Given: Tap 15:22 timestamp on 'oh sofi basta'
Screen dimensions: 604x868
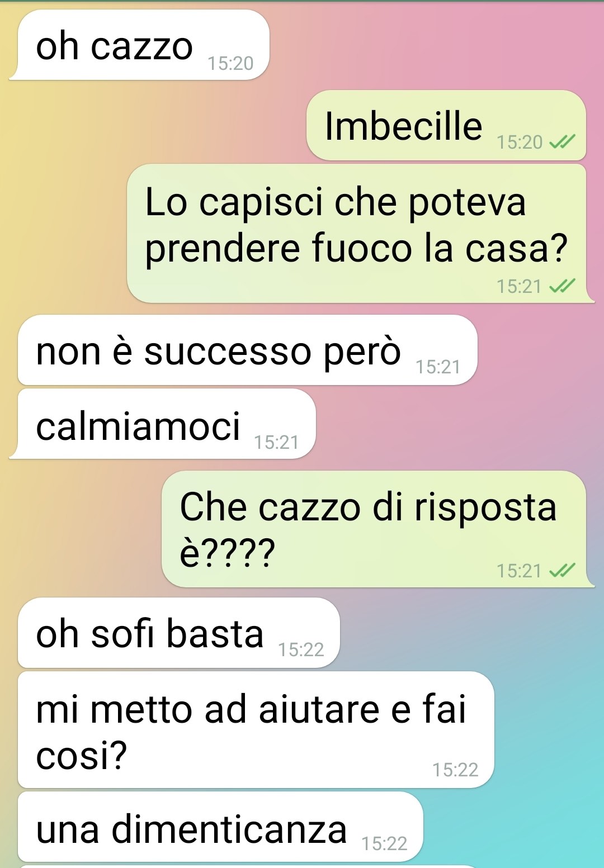Looking at the screenshot, I should point(301,649).
